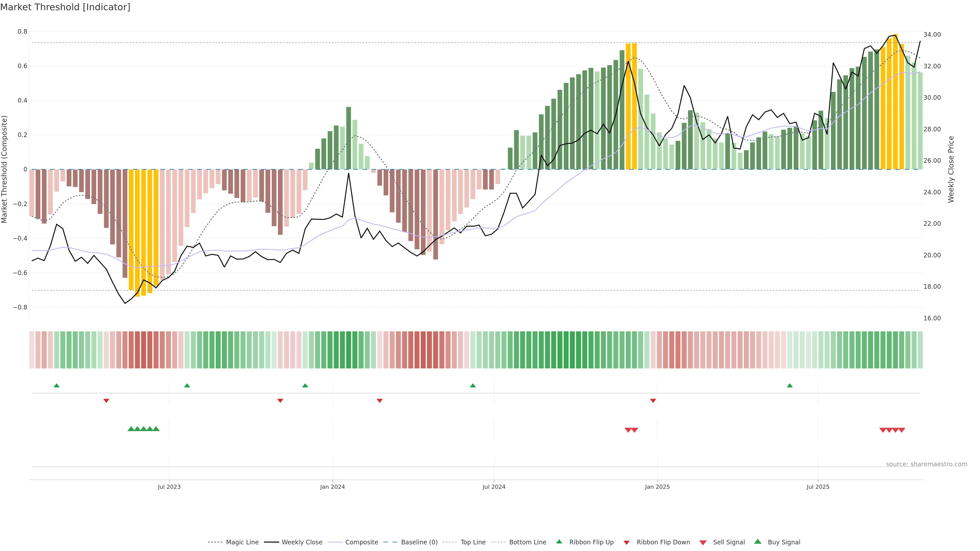This screenshot has width=980, height=551.
Task: Click the source: sharemaestro.com text
Action: (x=926, y=464)
